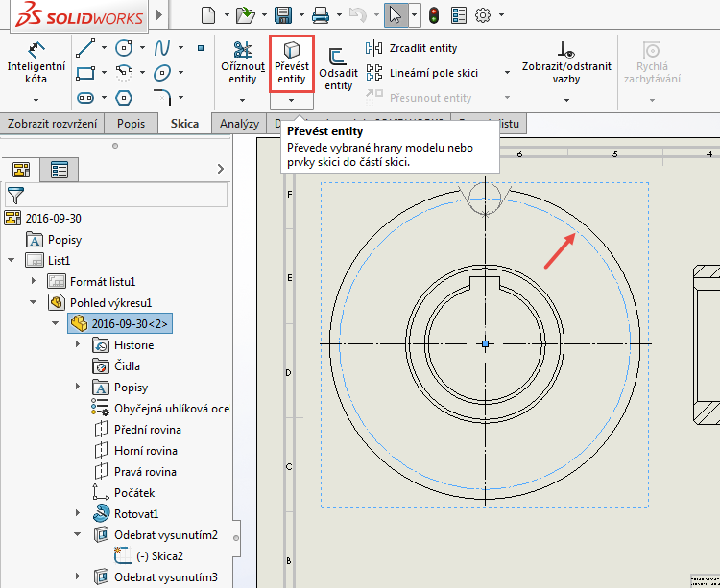This screenshot has height=588, width=720.
Task: Select Obyčejná uhlíková ocel material item
Action: pos(160,409)
